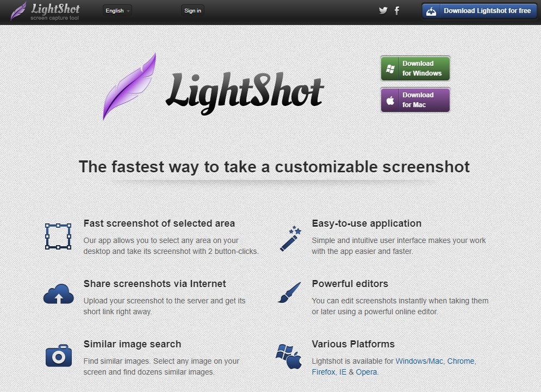Screen dimensions: 541x392
Task: Click the magic wand easy-to-use icon
Action: point(290,239)
